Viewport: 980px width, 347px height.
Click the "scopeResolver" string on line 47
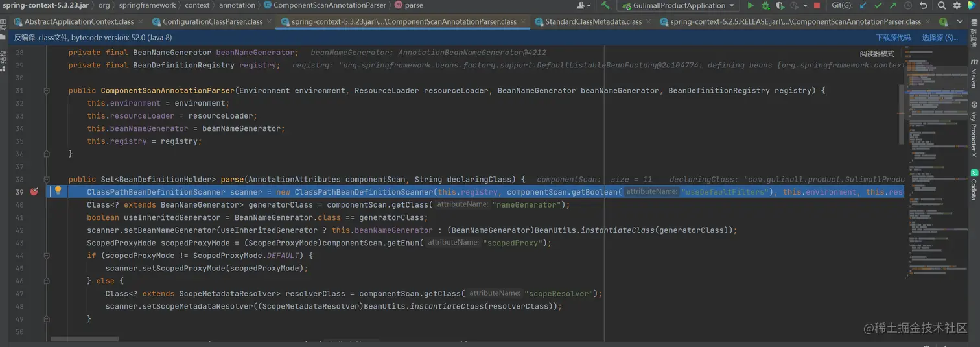[559, 293]
